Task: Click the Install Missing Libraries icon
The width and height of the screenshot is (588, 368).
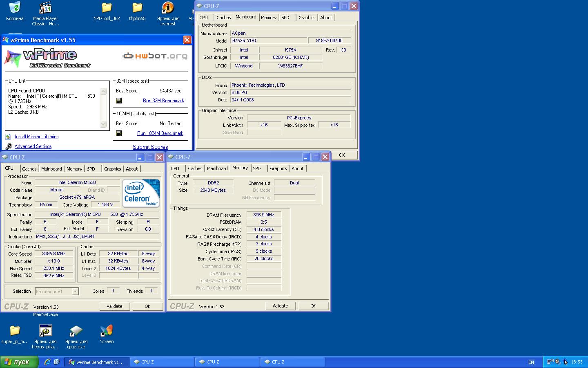Action: coord(8,137)
